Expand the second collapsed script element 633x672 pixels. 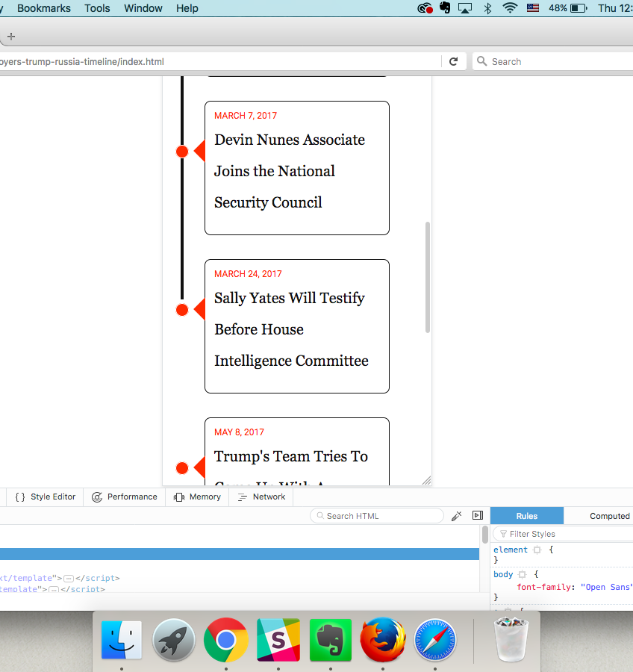pyautogui.click(x=54, y=589)
